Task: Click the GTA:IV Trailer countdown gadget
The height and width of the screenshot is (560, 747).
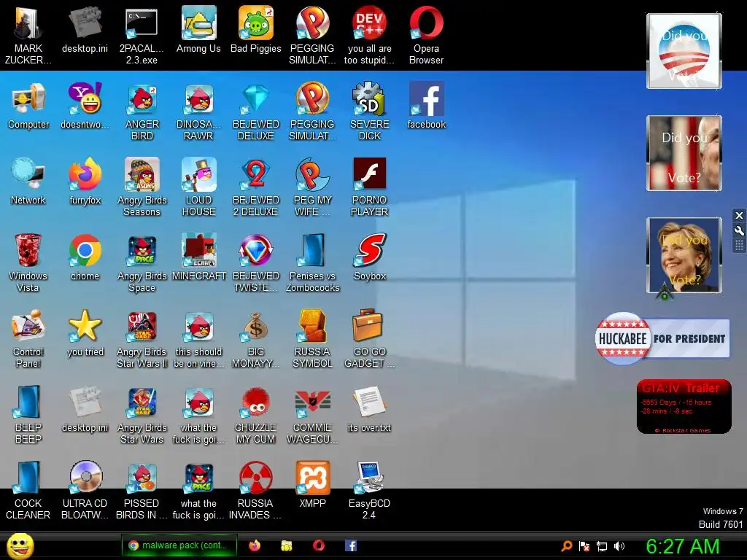Action: 684,406
